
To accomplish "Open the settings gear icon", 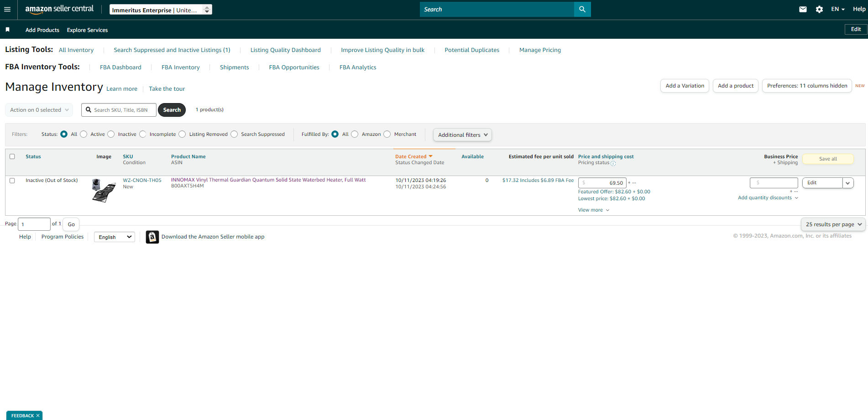I will (x=819, y=9).
